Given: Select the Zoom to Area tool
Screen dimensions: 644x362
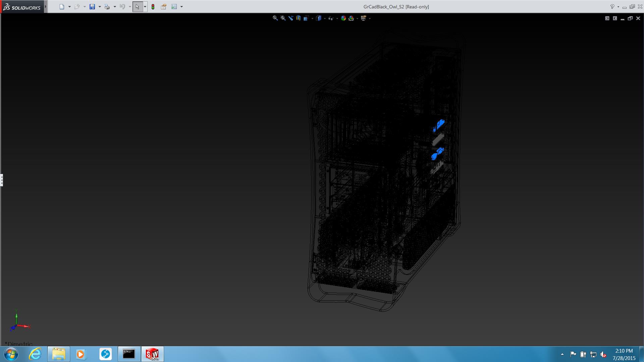Looking at the screenshot, I should point(283,18).
